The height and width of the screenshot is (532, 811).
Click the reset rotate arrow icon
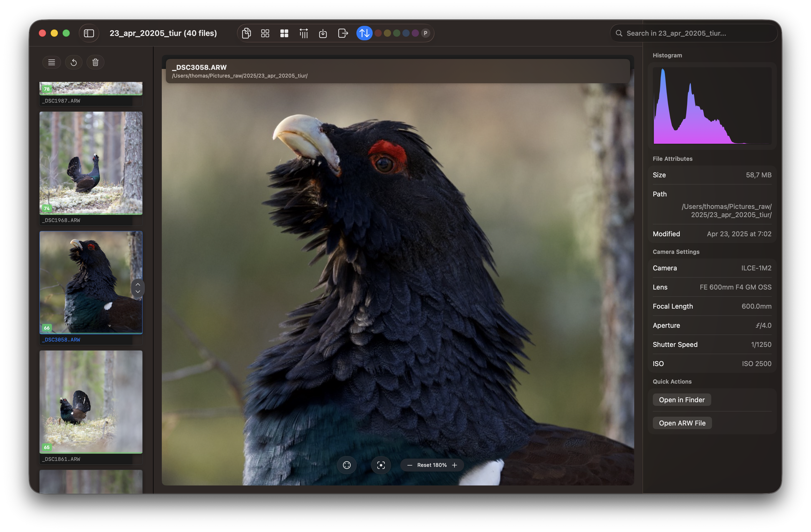74,62
